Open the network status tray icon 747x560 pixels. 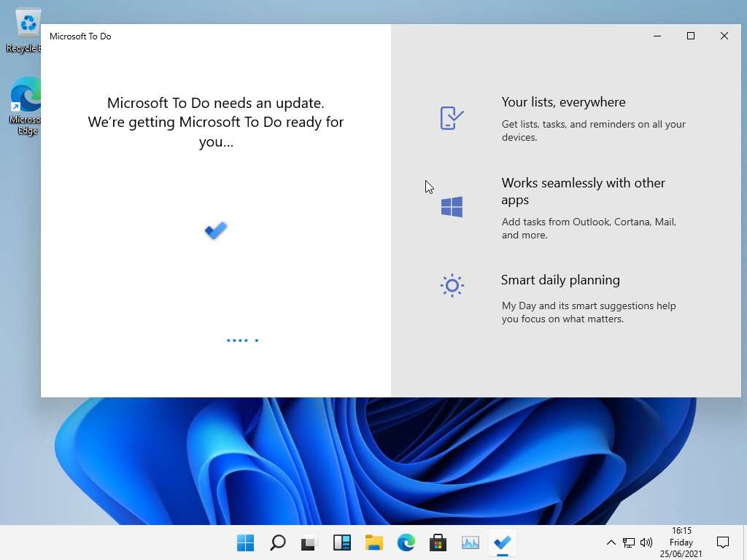(x=629, y=542)
